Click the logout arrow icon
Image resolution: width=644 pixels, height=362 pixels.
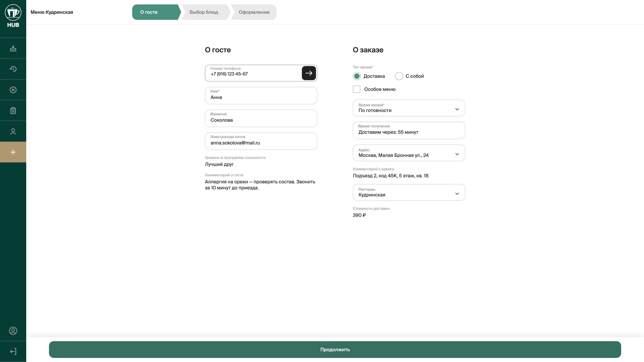[x=13, y=352]
